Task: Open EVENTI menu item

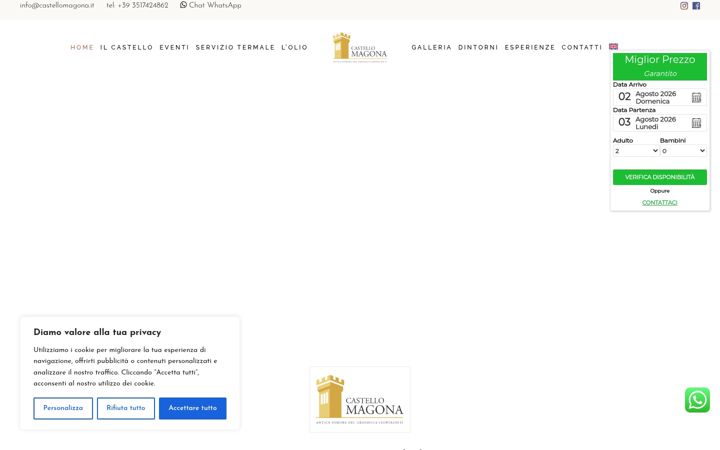Action: 174,47
